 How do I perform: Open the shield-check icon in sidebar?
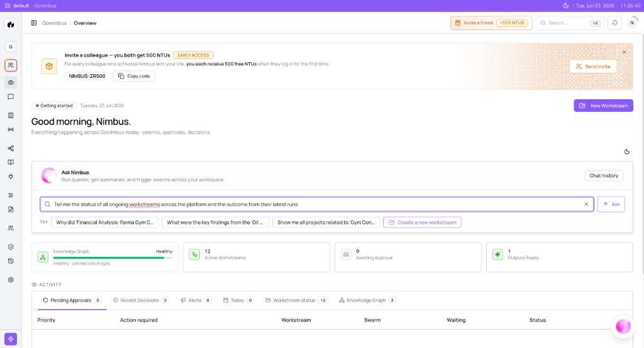coord(11,247)
